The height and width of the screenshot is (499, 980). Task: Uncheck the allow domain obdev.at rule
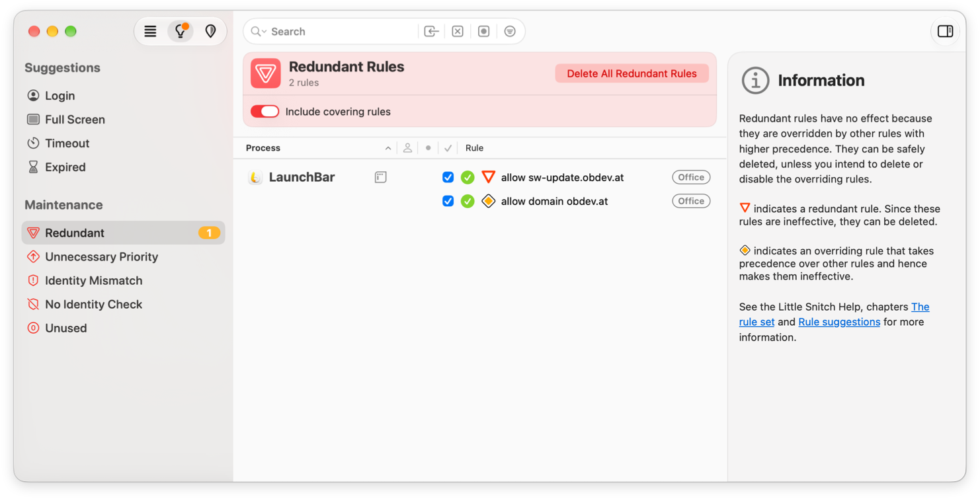click(448, 201)
